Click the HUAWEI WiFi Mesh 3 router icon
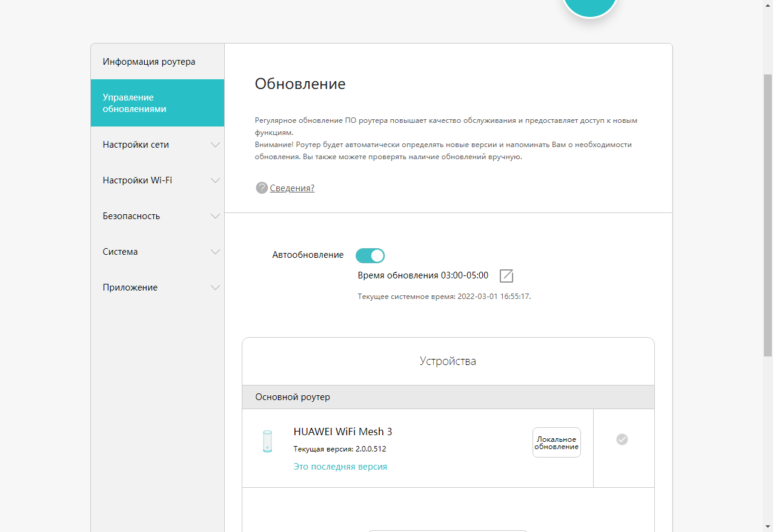The width and height of the screenshot is (773, 532). coord(267,442)
